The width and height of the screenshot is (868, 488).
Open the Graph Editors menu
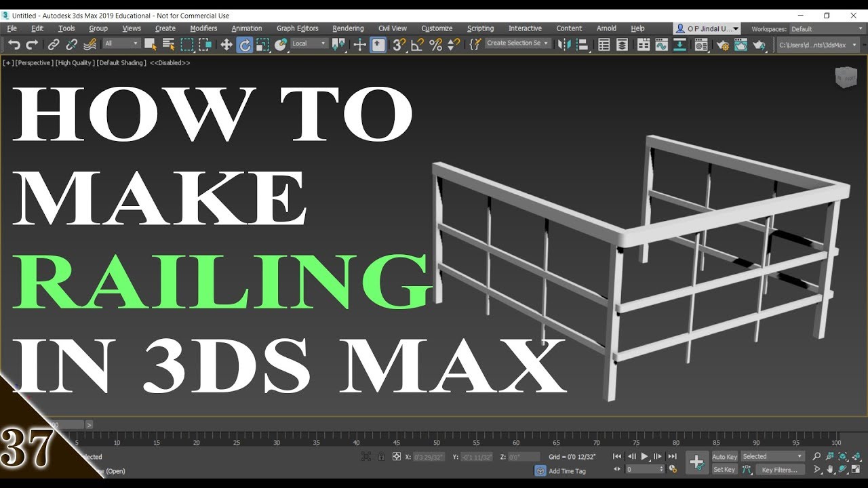coord(297,28)
